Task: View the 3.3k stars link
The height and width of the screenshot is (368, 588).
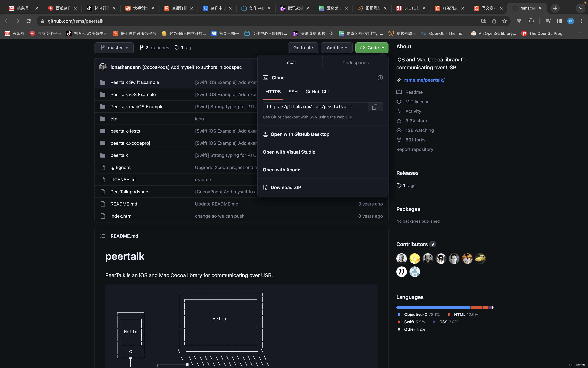Action: tap(416, 121)
